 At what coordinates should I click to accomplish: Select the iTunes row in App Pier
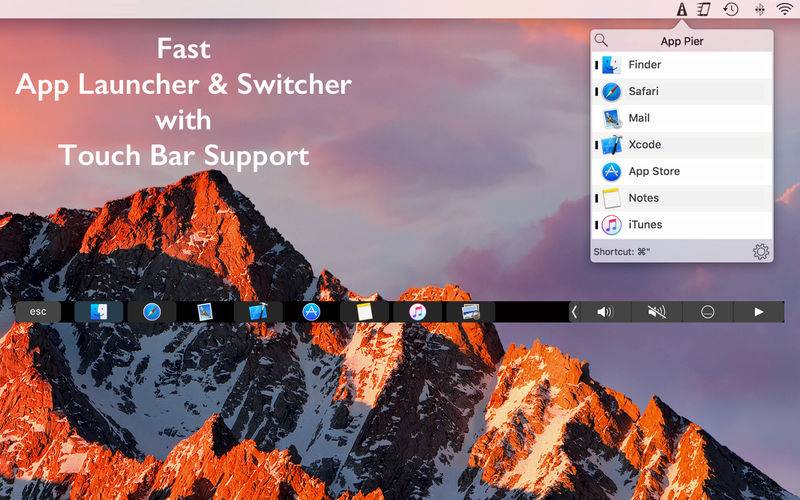point(682,224)
